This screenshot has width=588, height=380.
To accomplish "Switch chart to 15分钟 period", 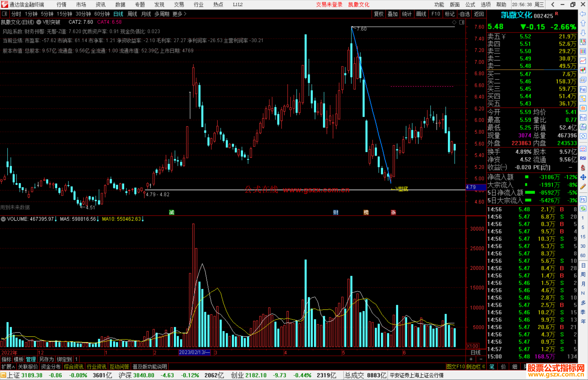I will (64, 14).
